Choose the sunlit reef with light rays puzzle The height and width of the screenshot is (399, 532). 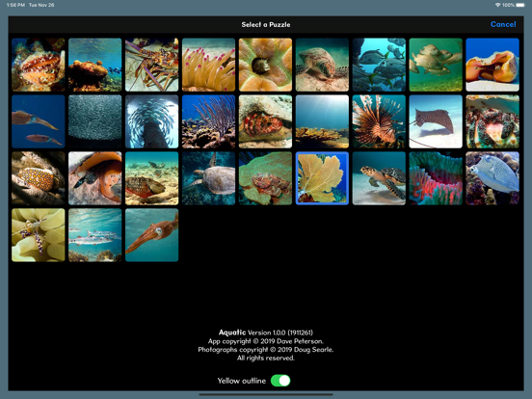coord(322,121)
